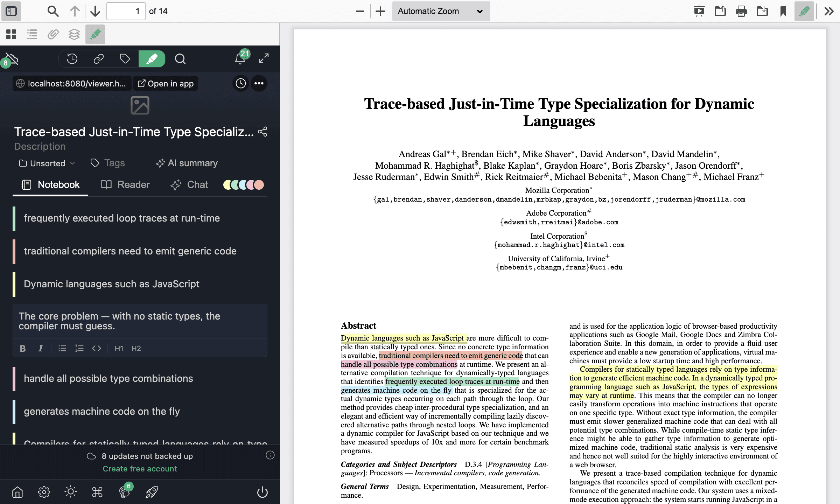The image size is (840, 504).
Task: Open search in the highlights panel
Action: coord(180,59)
